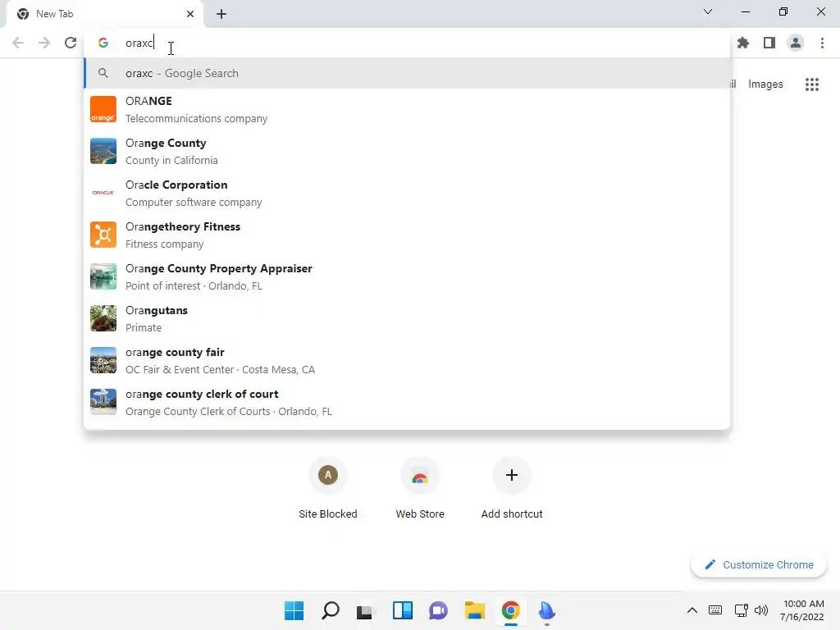Click the touch keyboard tray icon
Viewport: 840px width, 630px height.
(x=715, y=610)
